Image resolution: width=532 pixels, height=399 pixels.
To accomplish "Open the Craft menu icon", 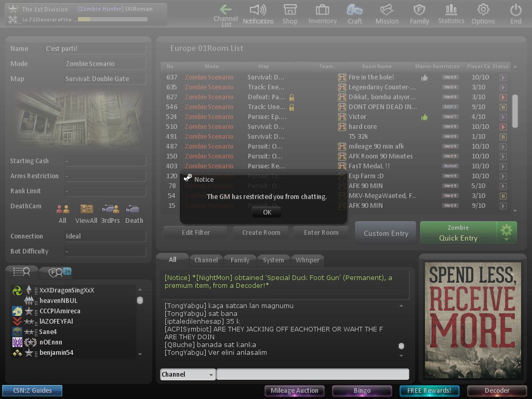I will pyautogui.click(x=354, y=14).
